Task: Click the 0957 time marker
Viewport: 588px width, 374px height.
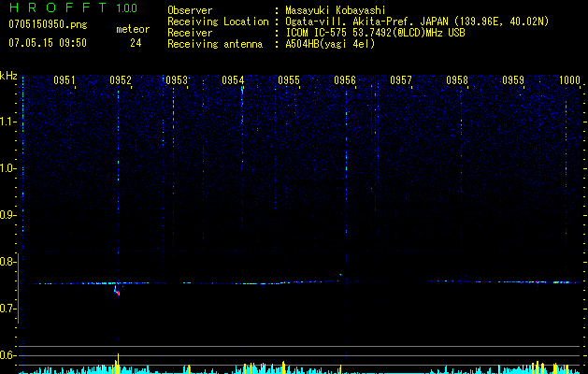Action: click(401, 79)
